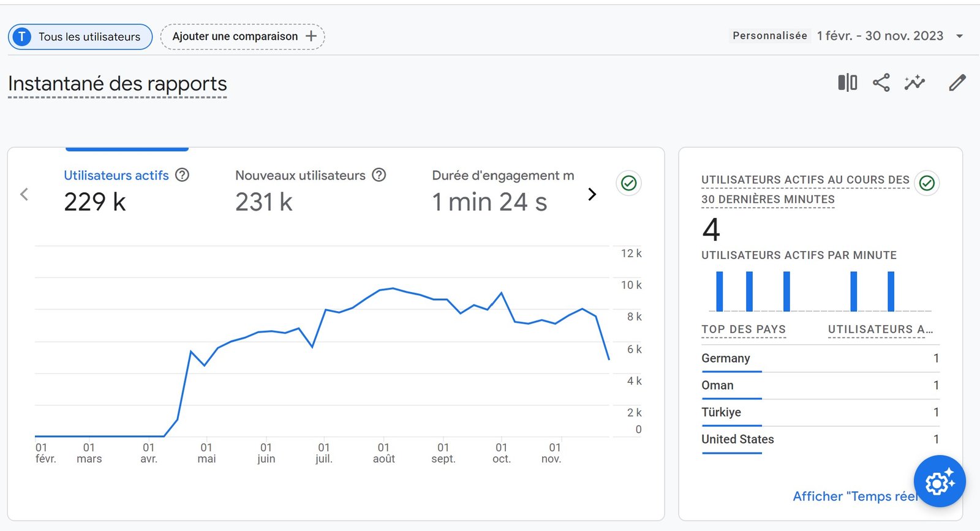The height and width of the screenshot is (531, 980).
Task: Click the '229 k' active users value
Action: (x=95, y=202)
